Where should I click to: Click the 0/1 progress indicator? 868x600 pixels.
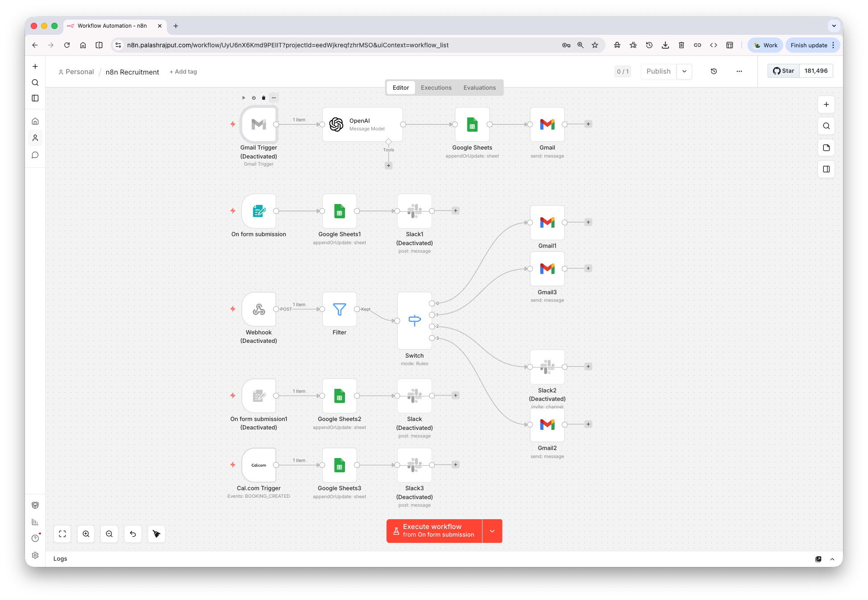tap(623, 71)
